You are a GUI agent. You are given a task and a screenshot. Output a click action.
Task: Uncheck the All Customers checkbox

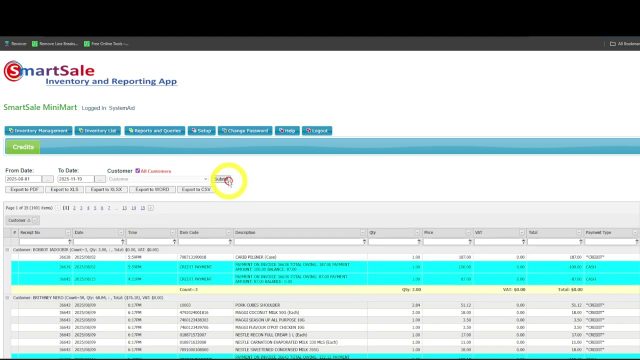(138, 171)
